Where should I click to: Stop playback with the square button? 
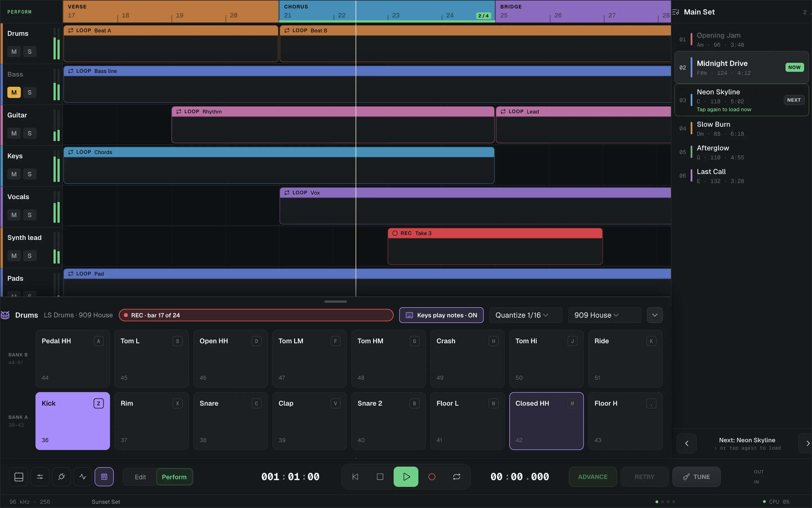pyautogui.click(x=380, y=477)
